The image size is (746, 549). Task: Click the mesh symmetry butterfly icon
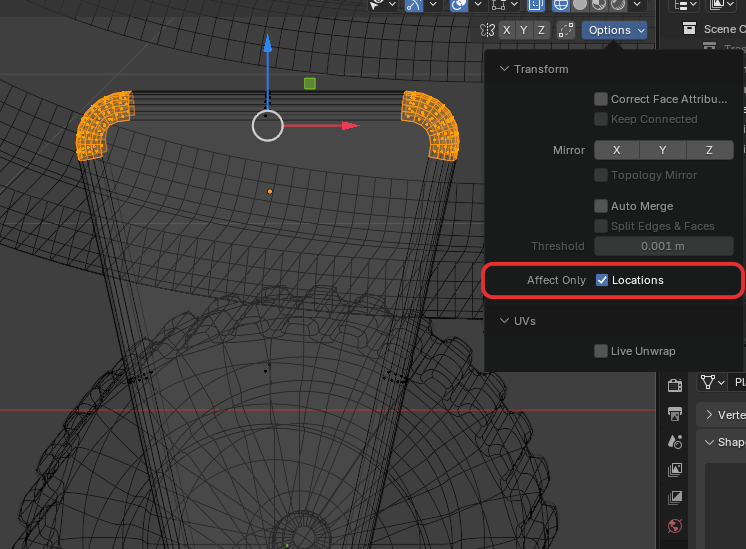(x=487, y=30)
